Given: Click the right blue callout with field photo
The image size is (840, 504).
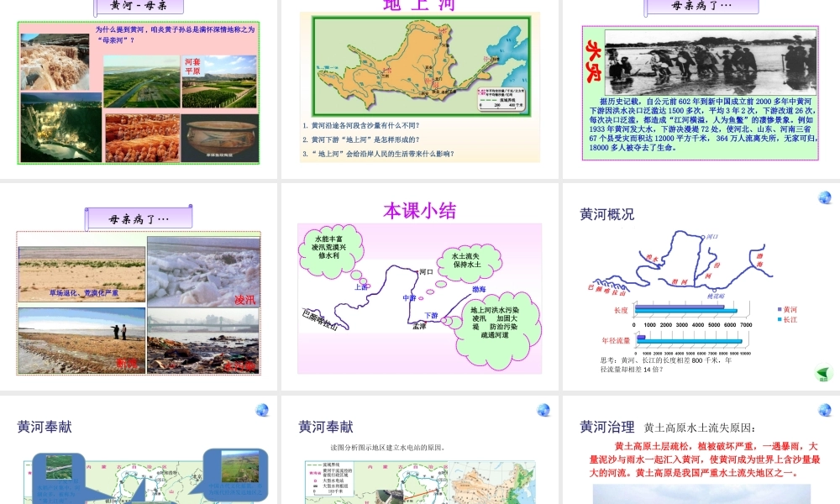Looking at the screenshot, I should [236, 475].
